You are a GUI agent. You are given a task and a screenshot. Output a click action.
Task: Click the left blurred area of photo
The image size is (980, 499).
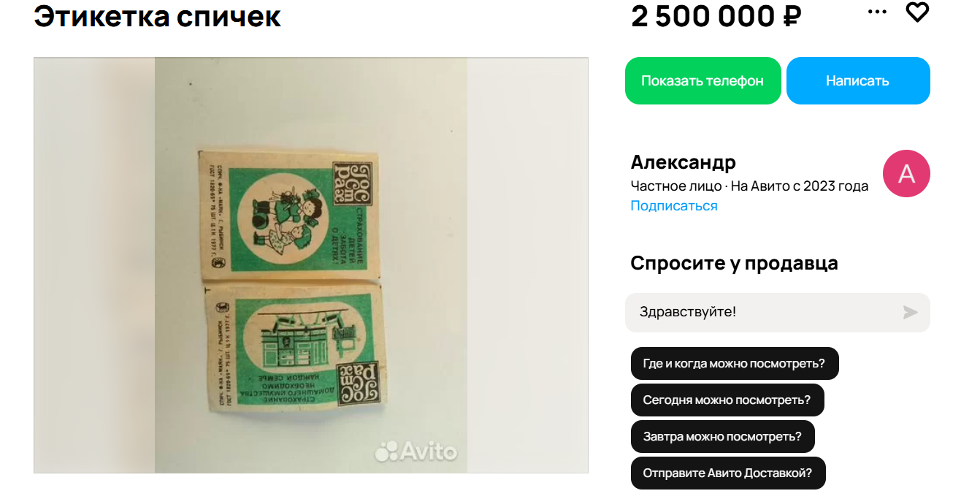94,265
